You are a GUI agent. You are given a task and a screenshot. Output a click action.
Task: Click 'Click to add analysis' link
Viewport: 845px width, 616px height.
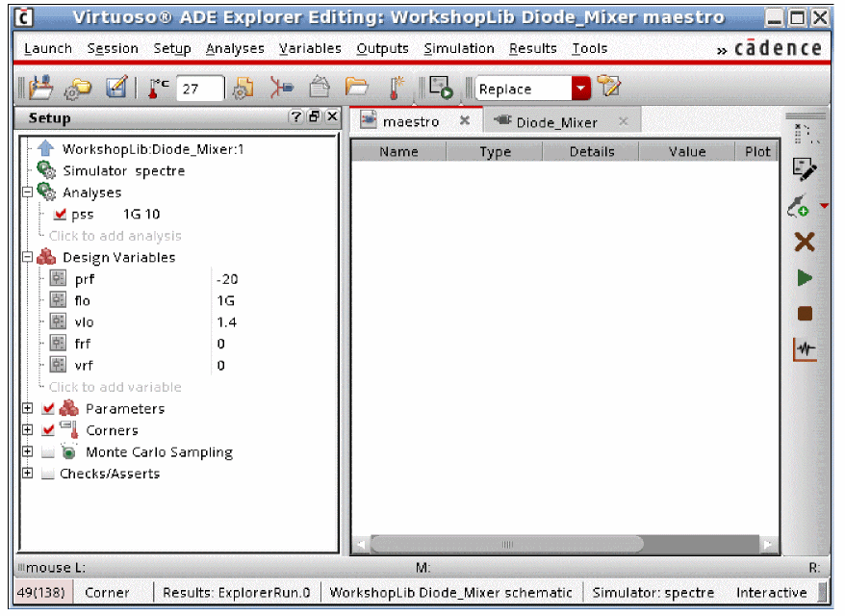pos(115,236)
